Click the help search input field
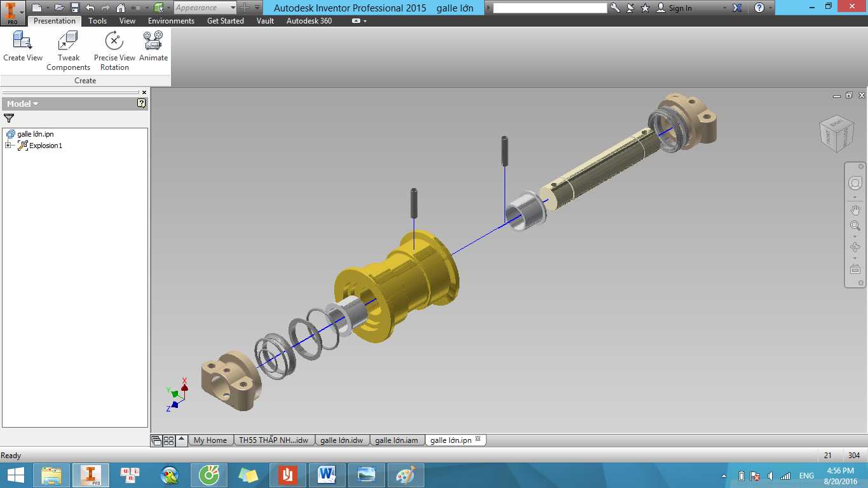The width and height of the screenshot is (868, 488). pos(550,8)
